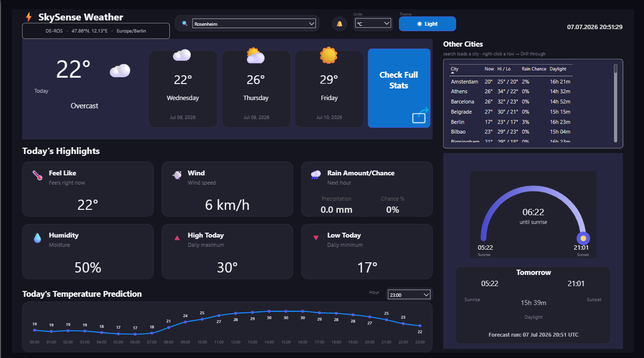The image size is (644, 358).
Task: Click the DE-ROS location info box
Action: (x=96, y=31)
